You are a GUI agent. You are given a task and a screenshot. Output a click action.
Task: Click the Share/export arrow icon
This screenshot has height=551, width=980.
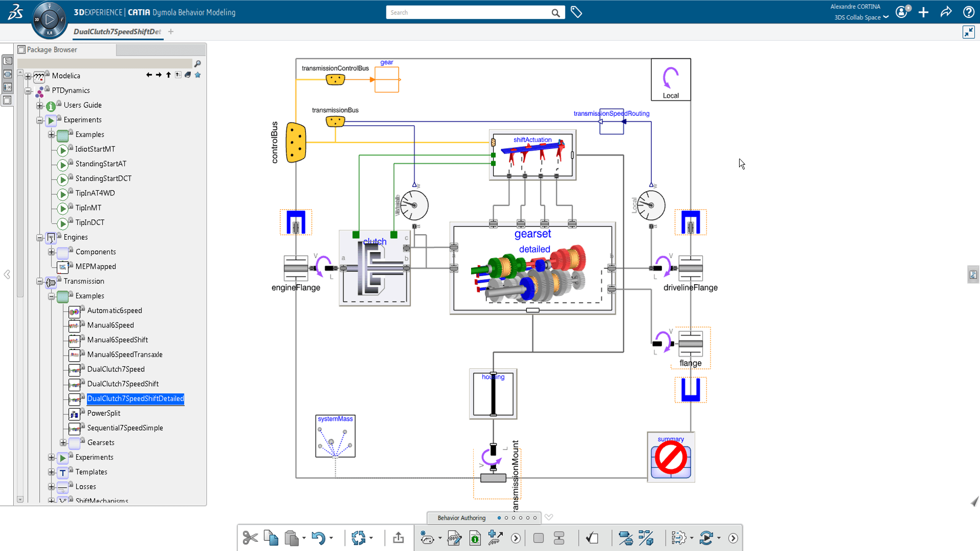(398, 538)
